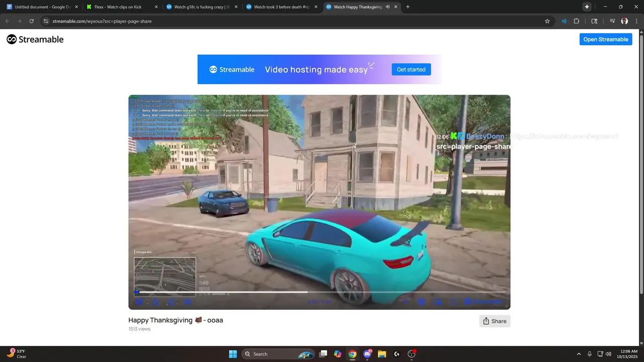Open Chrome profile avatar
The image size is (644, 362).
coord(624,21)
